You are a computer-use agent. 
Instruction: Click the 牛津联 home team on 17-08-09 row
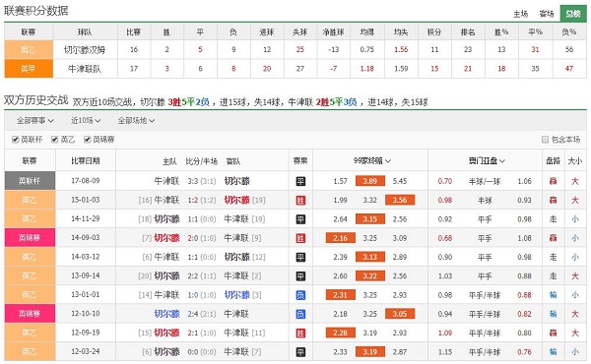point(166,181)
